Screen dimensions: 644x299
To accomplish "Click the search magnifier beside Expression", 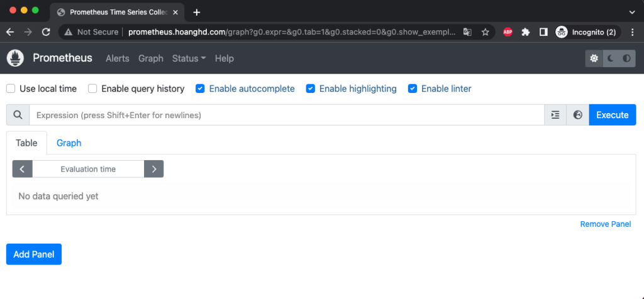I will (18, 115).
